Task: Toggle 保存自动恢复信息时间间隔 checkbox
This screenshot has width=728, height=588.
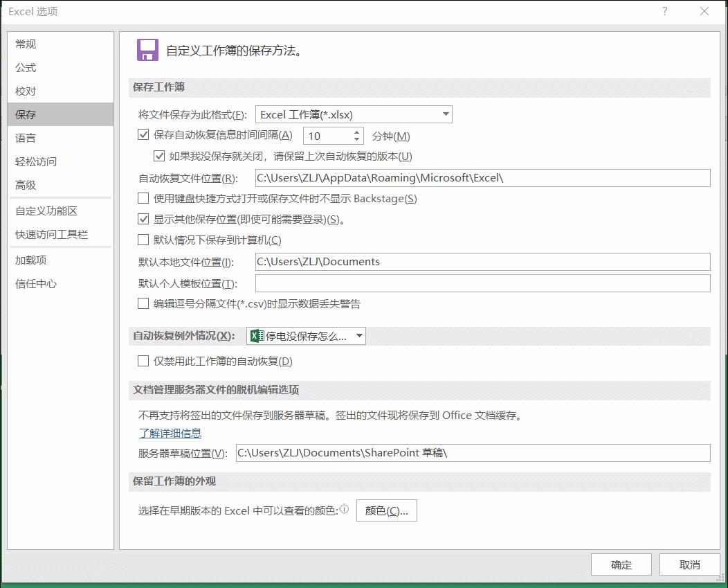Action: [144, 136]
